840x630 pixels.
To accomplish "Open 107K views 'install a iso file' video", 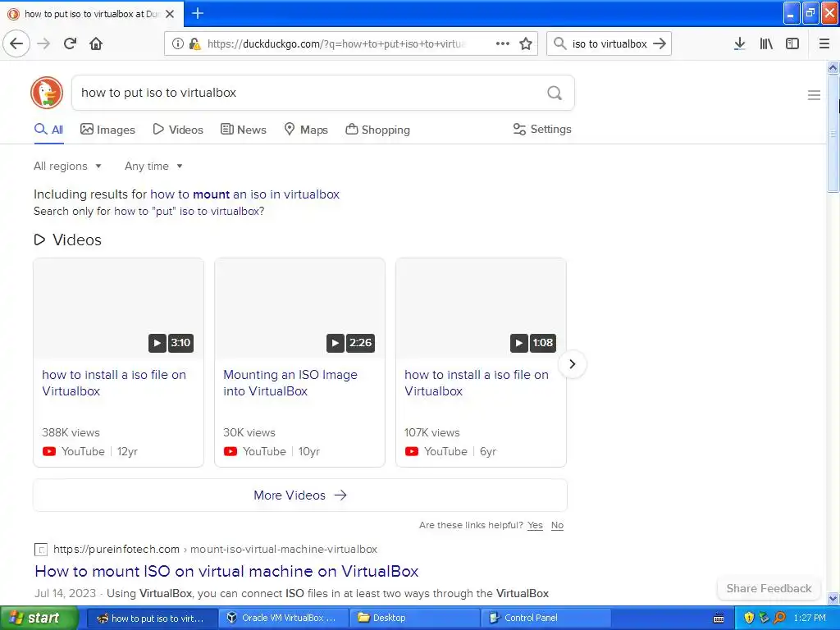I will click(x=477, y=383).
